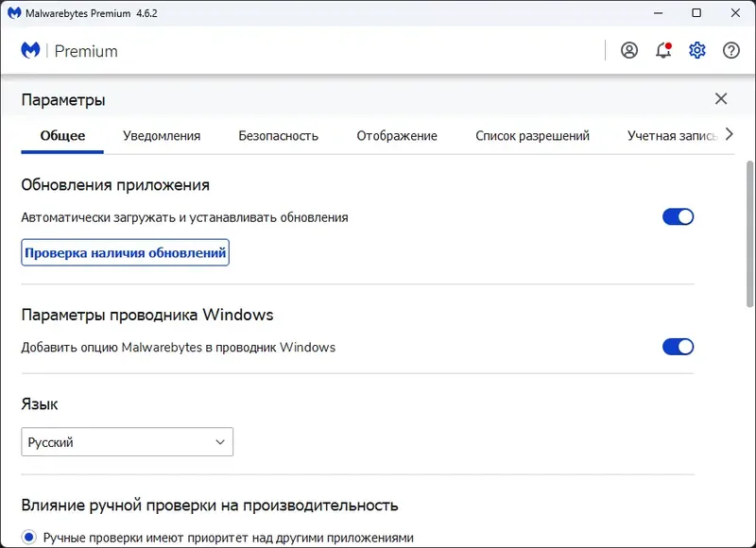The height and width of the screenshot is (548, 756).
Task: Open the notifications bell with red badge
Action: [663, 50]
